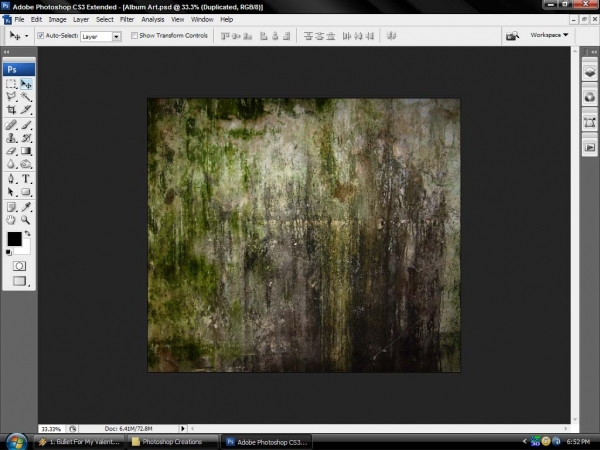Open the Select menu
The image size is (600, 450).
104,20
